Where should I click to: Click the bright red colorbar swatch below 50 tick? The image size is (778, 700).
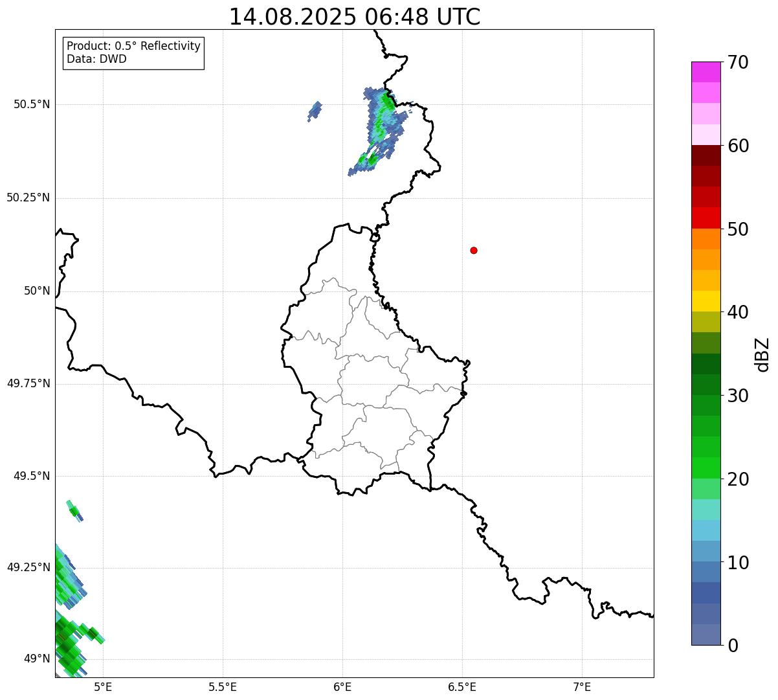click(x=706, y=218)
